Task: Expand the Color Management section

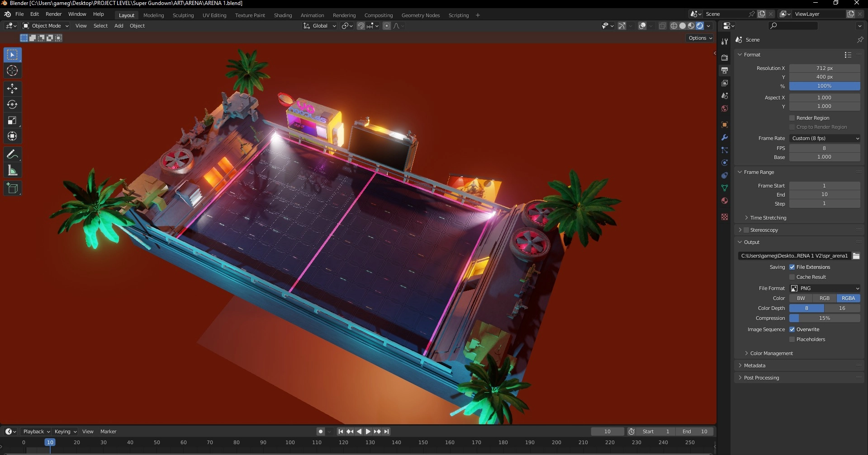Action: pyautogui.click(x=771, y=353)
